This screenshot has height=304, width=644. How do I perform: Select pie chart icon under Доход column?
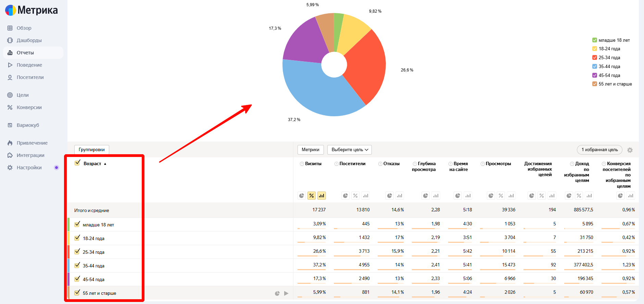[x=569, y=196]
